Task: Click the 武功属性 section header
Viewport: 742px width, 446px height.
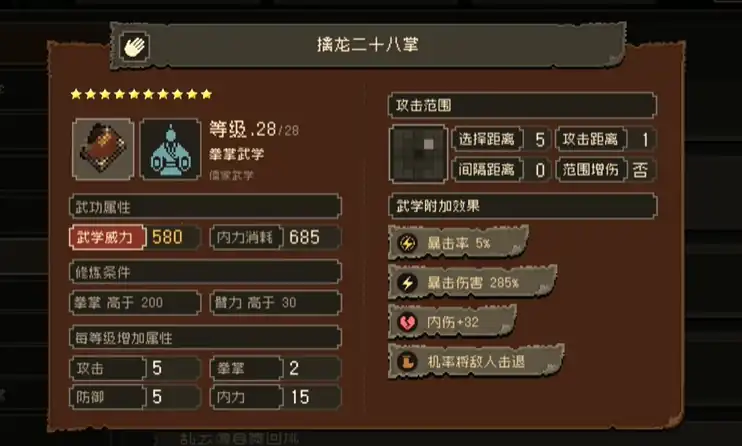Action: point(205,207)
